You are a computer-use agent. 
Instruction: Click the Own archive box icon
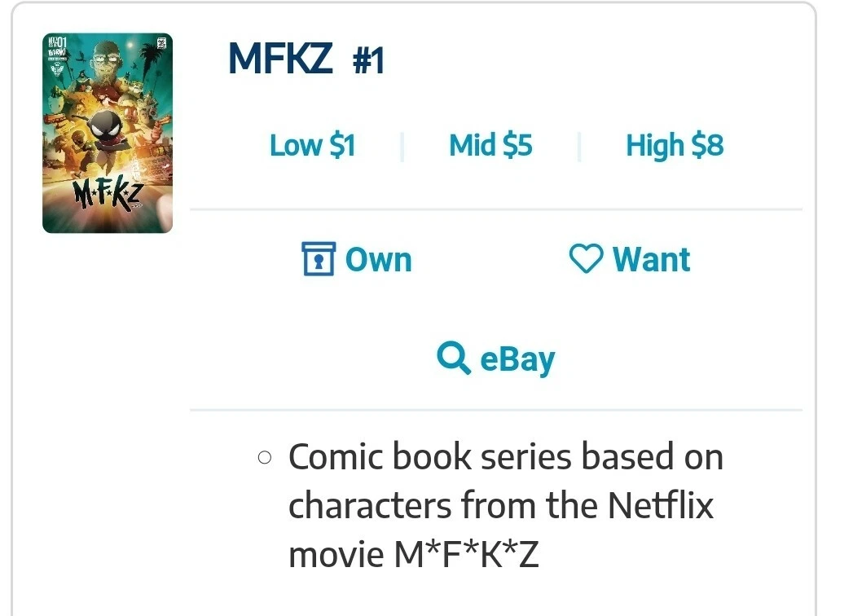click(x=319, y=259)
